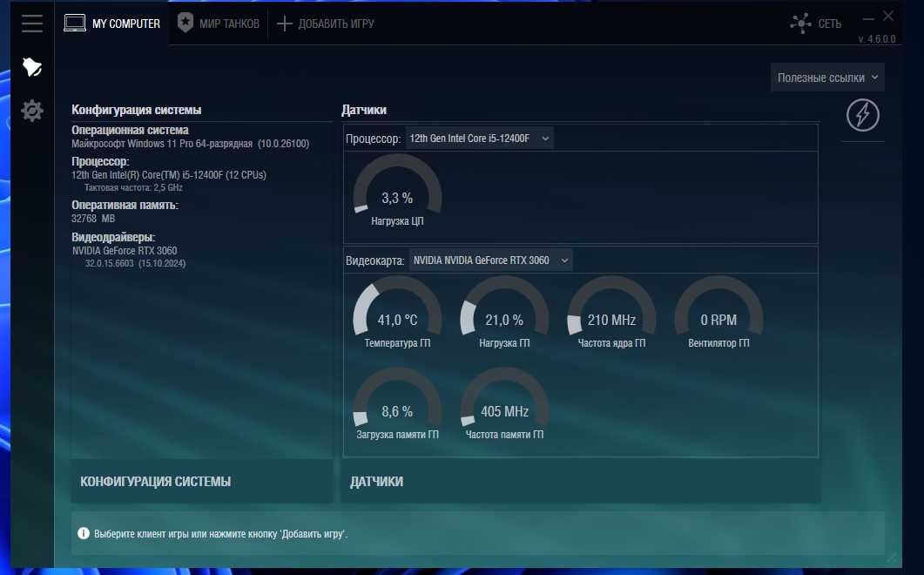Image resolution: width=924 pixels, height=575 pixels.
Task: Open the СЕТЬ section
Action: point(815,24)
